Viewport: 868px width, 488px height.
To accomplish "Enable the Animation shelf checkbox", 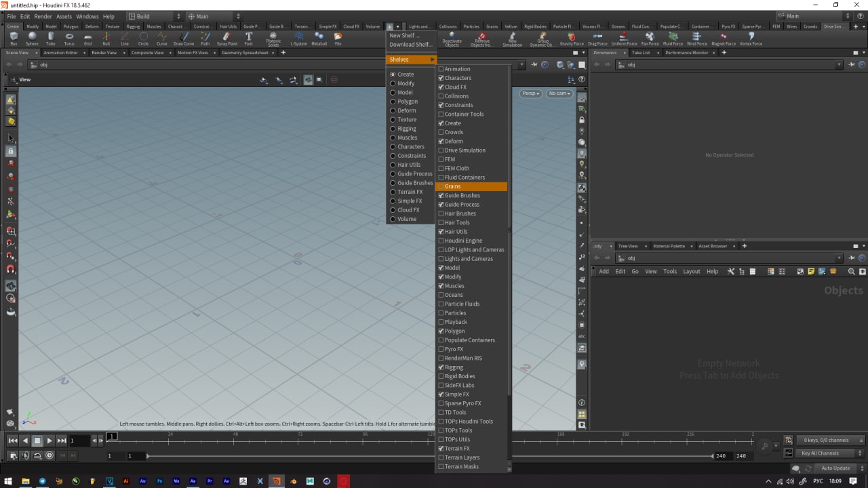I will pyautogui.click(x=441, y=69).
